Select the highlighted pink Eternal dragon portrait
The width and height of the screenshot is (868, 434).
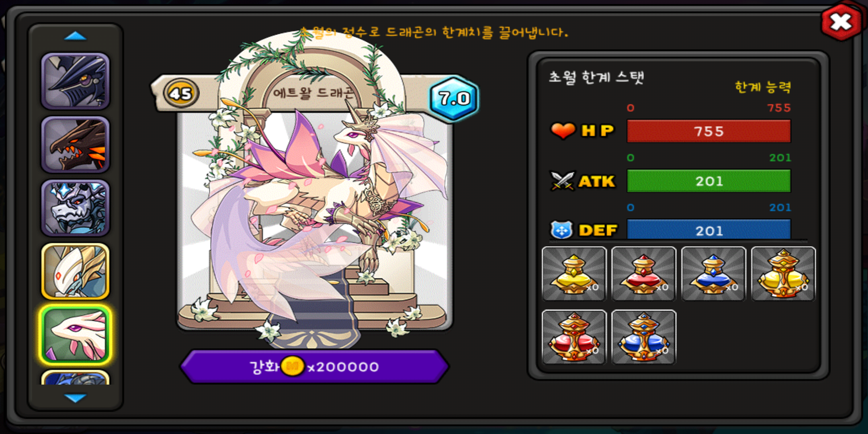pos(75,335)
